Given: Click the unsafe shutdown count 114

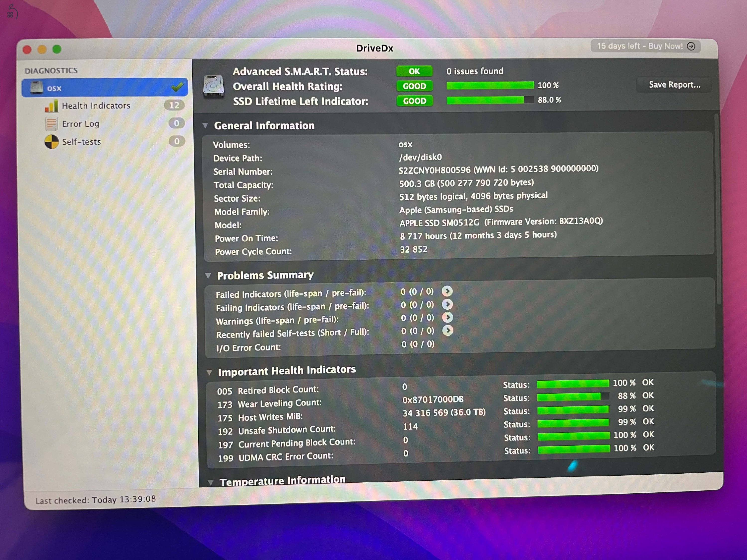Looking at the screenshot, I should pyautogui.click(x=410, y=427).
